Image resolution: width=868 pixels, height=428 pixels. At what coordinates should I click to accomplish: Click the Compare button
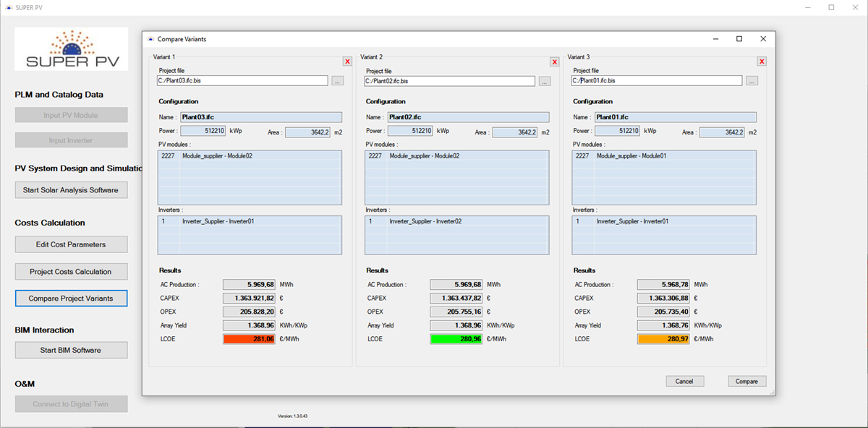pyautogui.click(x=746, y=381)
